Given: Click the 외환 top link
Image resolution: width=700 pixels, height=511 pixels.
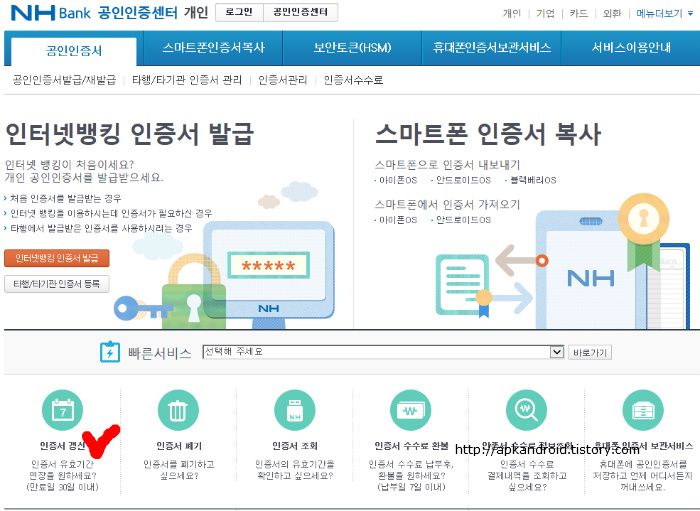Looking at the screenshot, I should 612,13.
